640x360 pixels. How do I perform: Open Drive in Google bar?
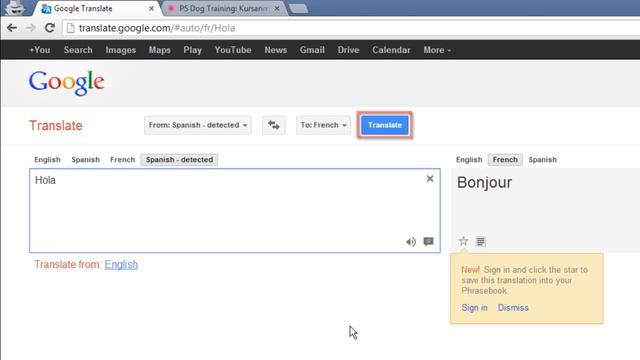[348, 50]
